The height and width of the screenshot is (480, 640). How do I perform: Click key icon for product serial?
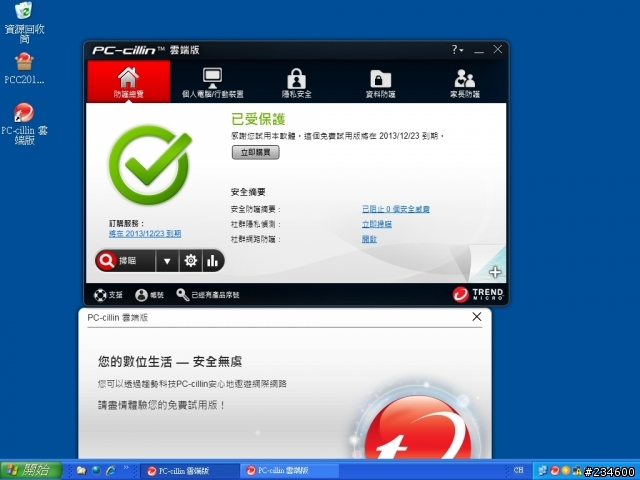pyautogui.click(x=182, y=295)
